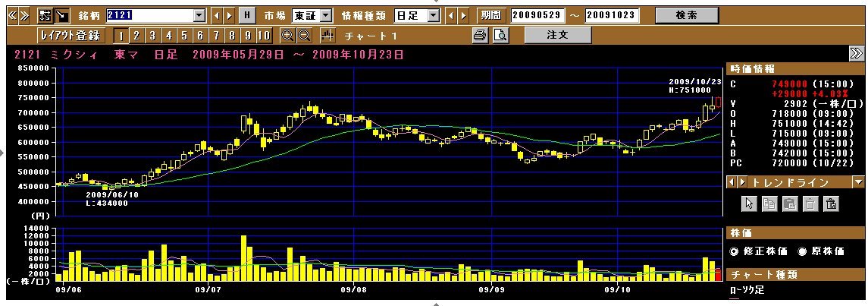Click the delete all trendlines icon
This screenshot has width=868, height=306.
(x=831, y=203)
